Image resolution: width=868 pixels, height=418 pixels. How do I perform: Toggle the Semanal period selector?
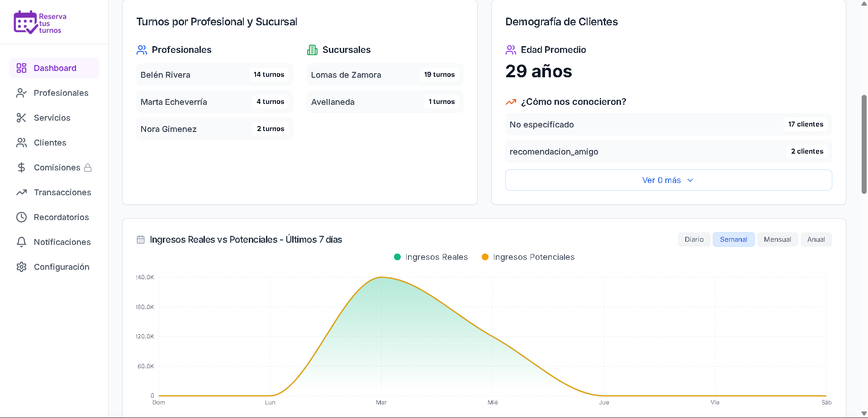(x=733, y=239)
